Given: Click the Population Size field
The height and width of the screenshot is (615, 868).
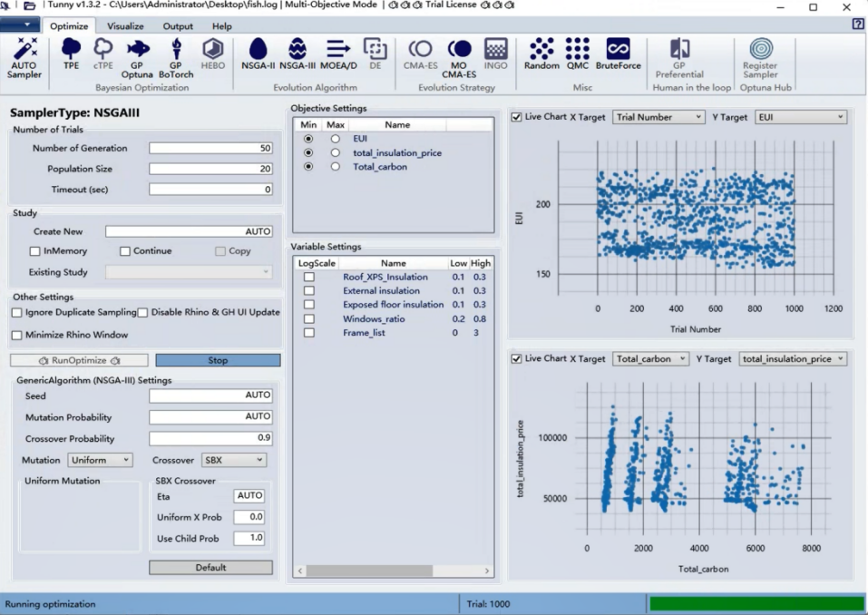Looking at the screenshot, I should pos(211,169).
